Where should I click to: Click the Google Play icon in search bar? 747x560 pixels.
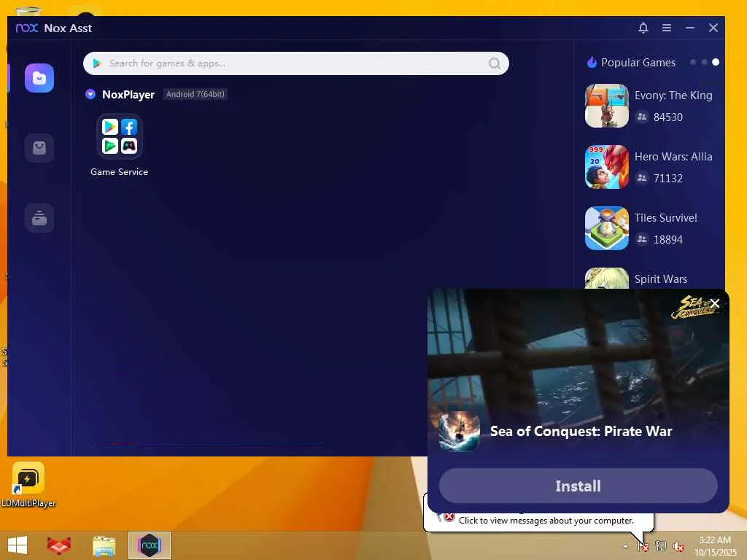pos(97,63)
